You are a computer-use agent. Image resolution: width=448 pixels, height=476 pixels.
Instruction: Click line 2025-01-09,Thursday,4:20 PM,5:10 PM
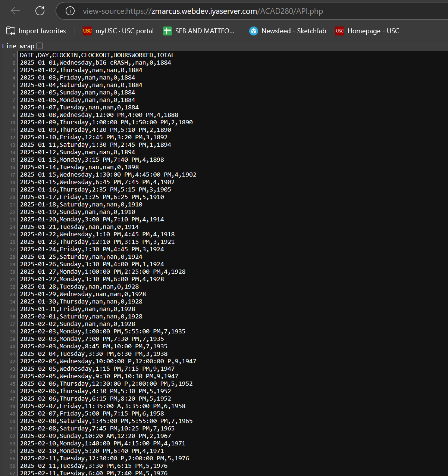95,130
